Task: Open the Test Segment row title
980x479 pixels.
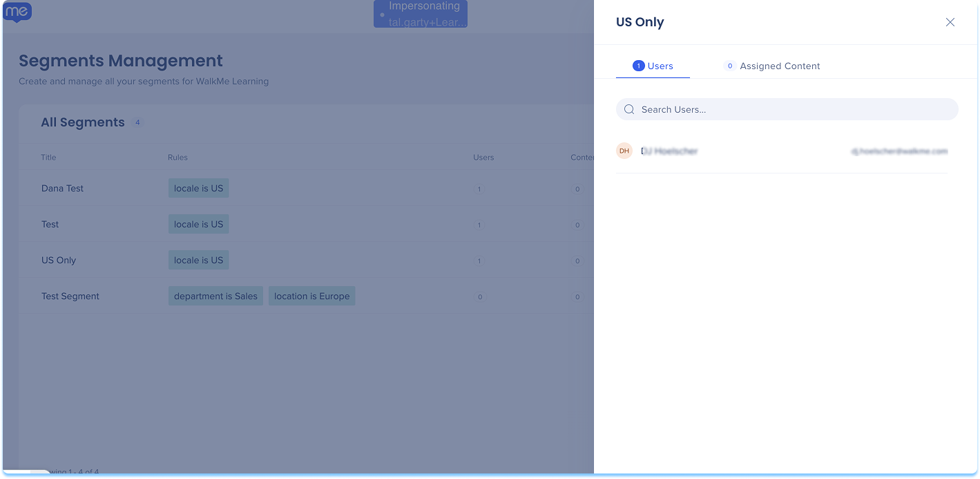Action: coord(70,297)
